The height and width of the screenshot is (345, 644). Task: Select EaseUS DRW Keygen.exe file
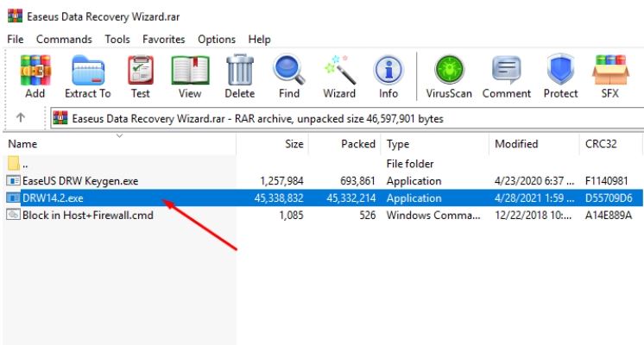pos(80,181)
